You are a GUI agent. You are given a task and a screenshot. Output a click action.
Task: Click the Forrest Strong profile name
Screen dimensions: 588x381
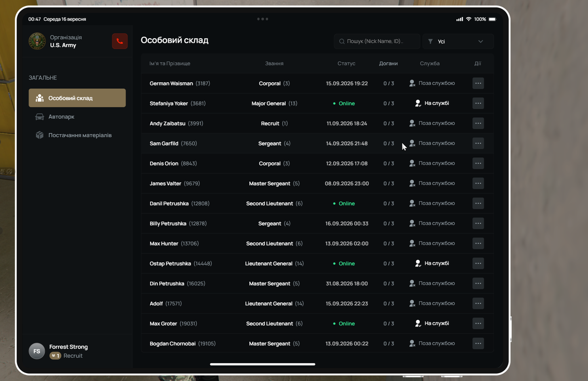[x=68, y=347]
